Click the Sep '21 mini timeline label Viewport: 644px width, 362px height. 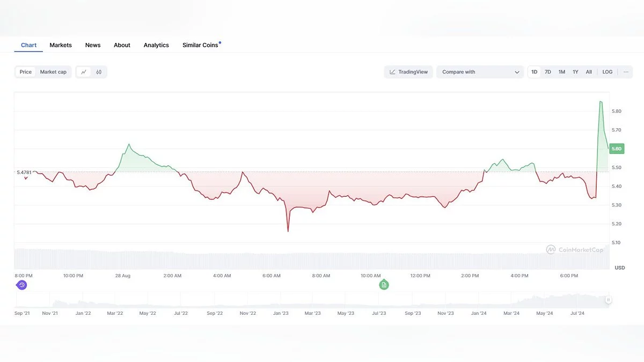coord(22,313)
